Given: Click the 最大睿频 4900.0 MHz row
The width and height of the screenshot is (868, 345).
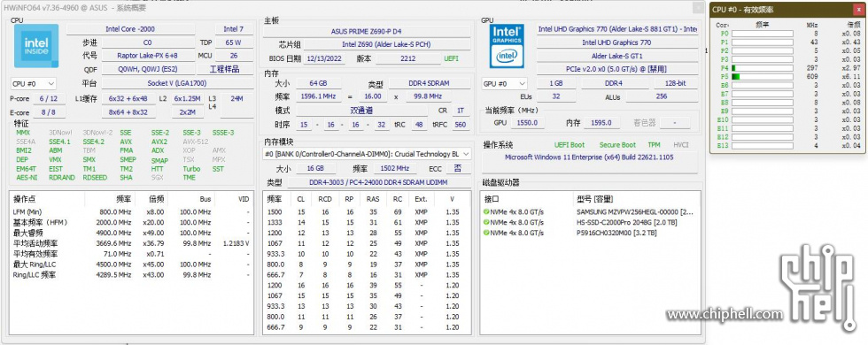Looking at the screenshot, I should 131,233.
